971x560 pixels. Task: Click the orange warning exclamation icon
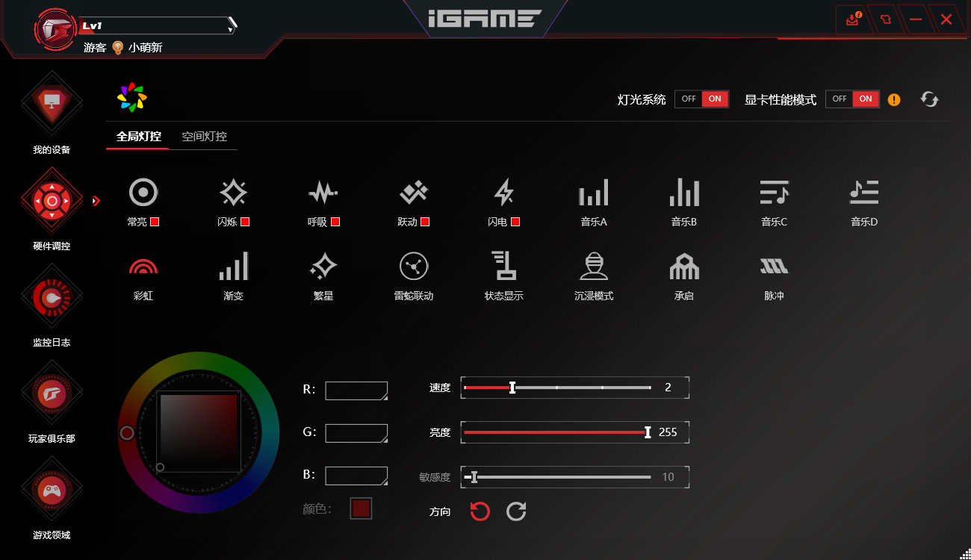[894, 99]
